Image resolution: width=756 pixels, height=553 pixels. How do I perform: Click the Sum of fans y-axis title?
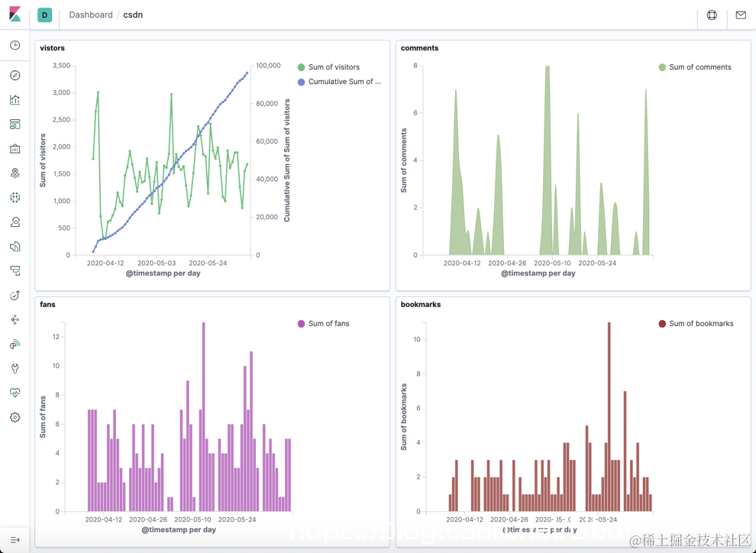43,417
